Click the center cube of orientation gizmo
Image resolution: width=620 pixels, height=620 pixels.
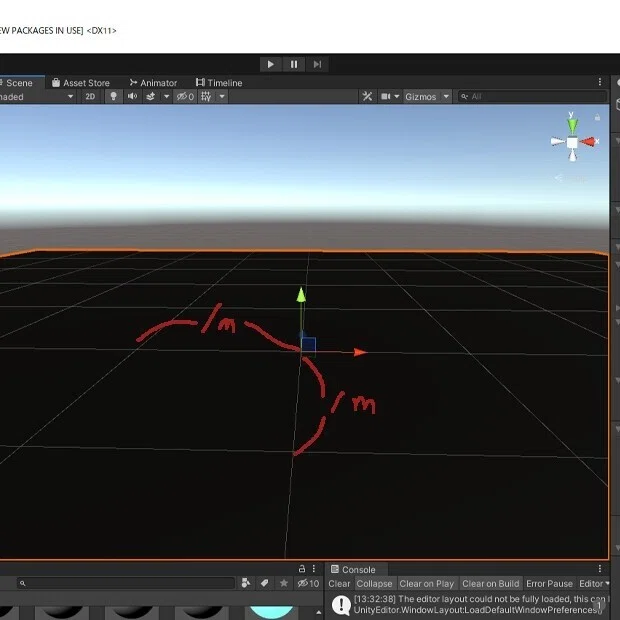click(572, 142)
